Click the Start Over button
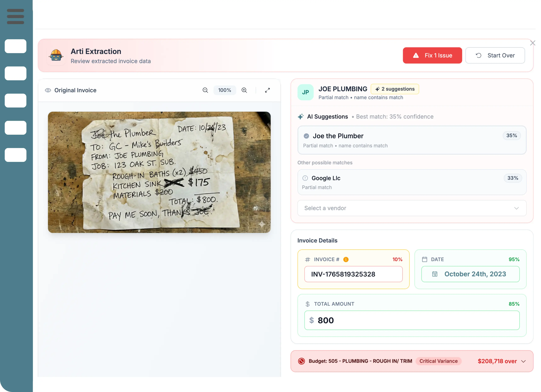The width and height of the screenshot is (541, 392). (x=495, y=55)
